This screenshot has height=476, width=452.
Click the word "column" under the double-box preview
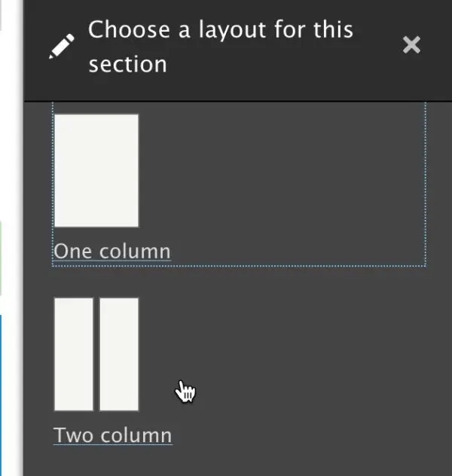pos(137,435)
